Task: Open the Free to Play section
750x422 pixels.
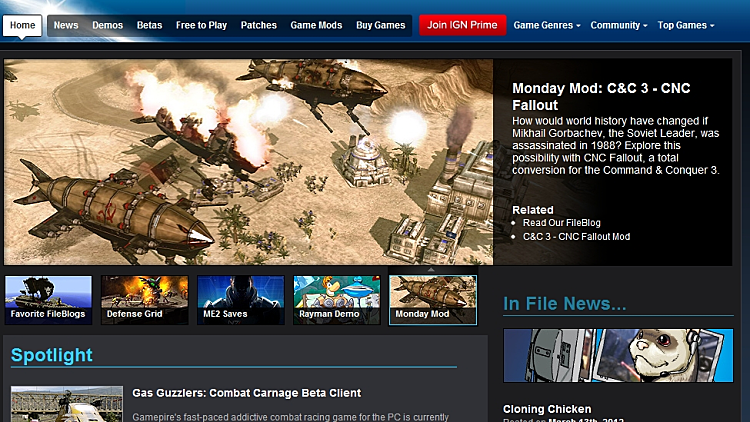Action: tap(201, 25)
